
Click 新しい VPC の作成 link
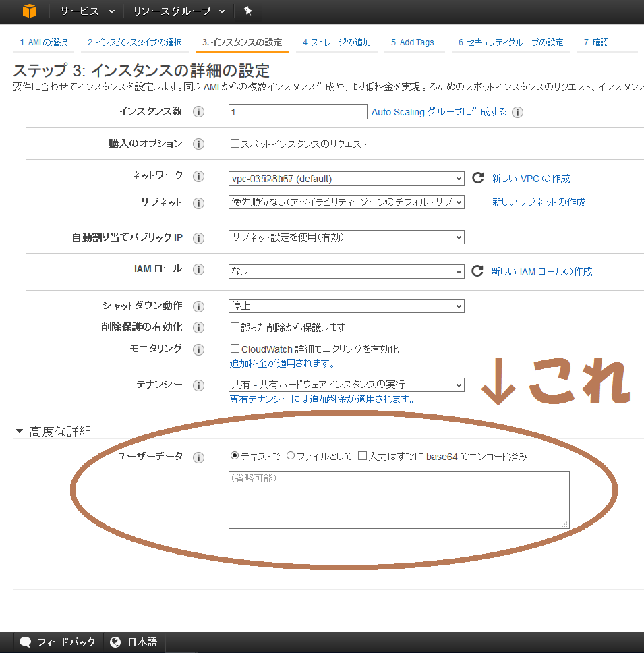pos(531,179)
